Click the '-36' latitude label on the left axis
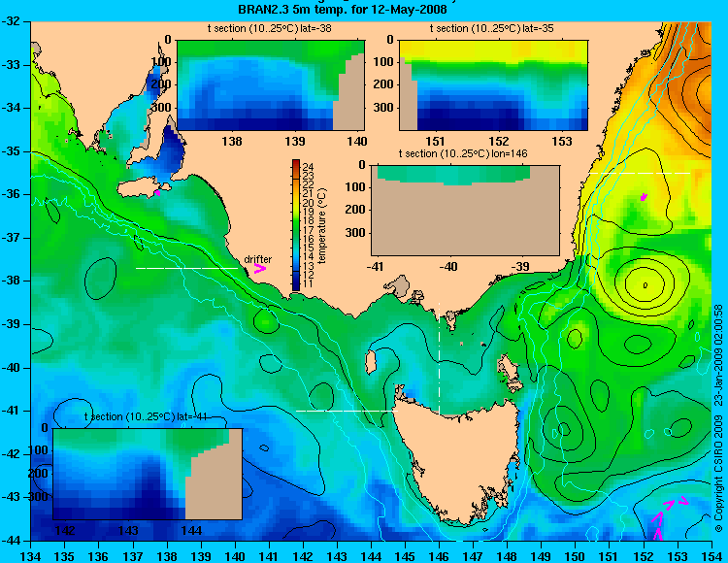The width and height of the screenshot is (728, 563). (11, 194)
